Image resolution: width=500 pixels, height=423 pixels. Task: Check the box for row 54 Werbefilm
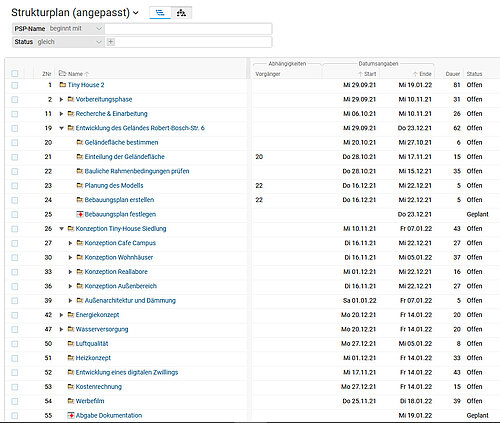click(x=15, y=401)
